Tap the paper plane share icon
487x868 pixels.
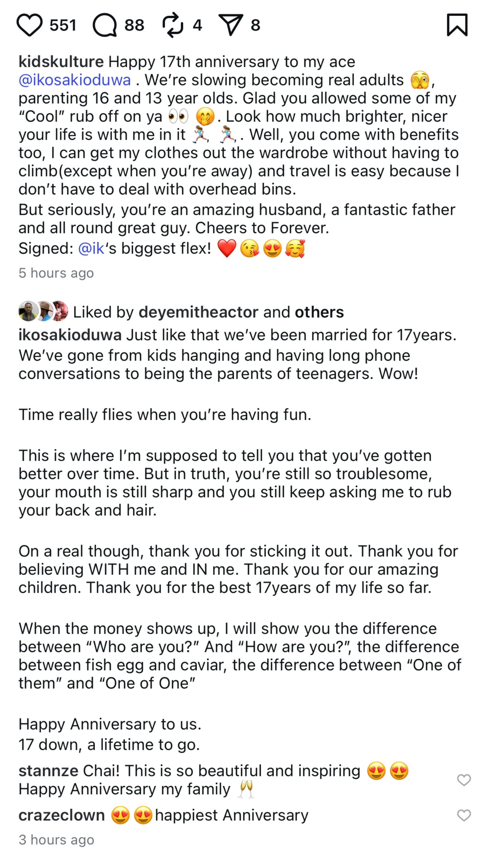231,25
